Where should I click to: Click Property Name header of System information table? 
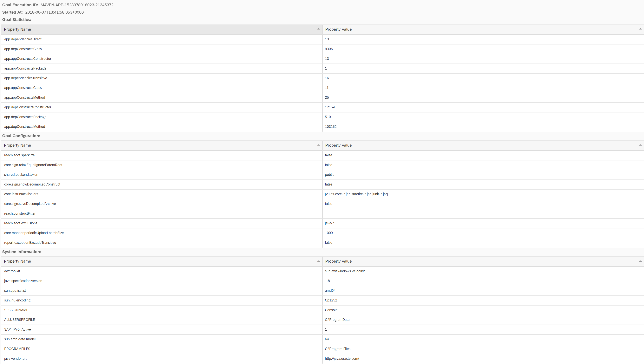[x=17, y=261]
